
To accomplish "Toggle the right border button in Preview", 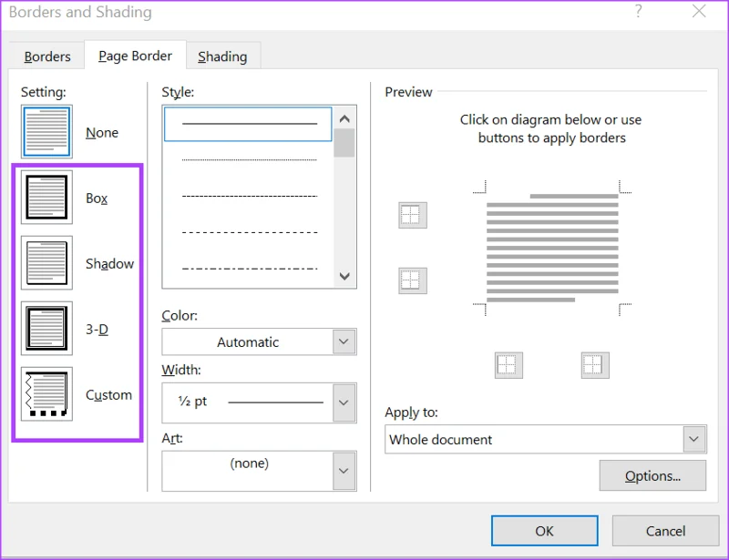I will pyautogui.click(x=595, y=365).
